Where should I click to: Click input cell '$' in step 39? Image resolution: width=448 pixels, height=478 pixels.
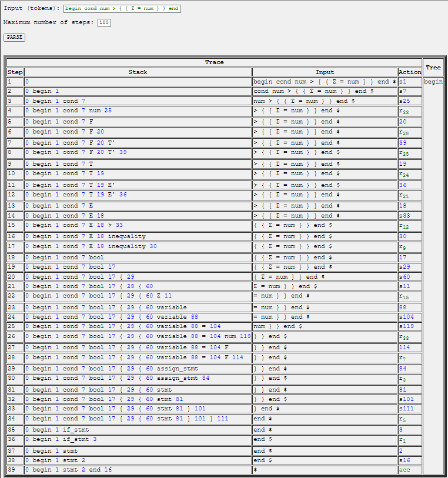tap(325, 470)
